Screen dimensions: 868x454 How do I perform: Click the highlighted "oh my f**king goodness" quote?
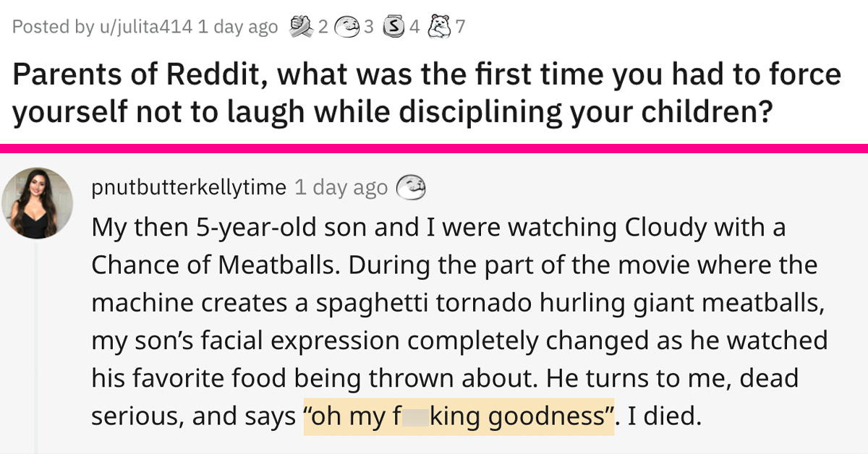[x=458, y=417]
